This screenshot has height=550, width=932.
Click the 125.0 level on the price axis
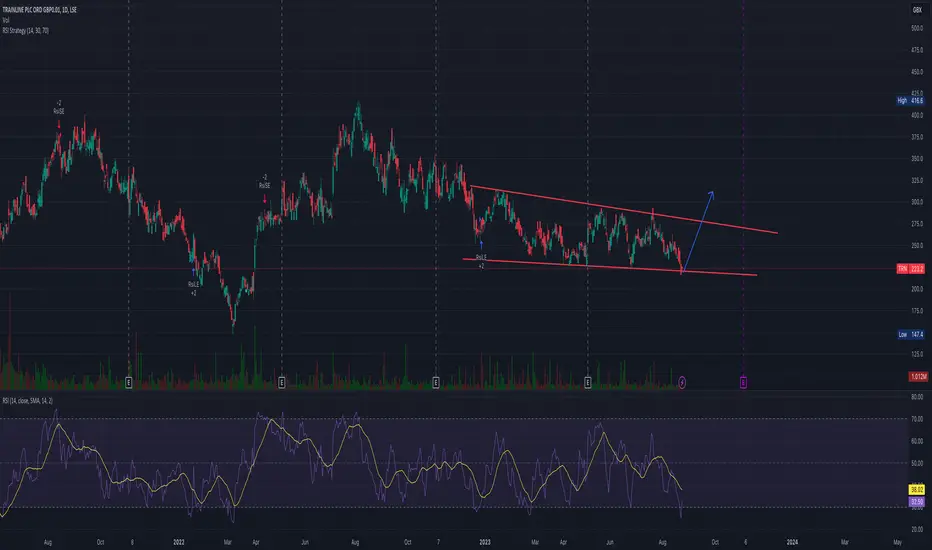(917, 354)
